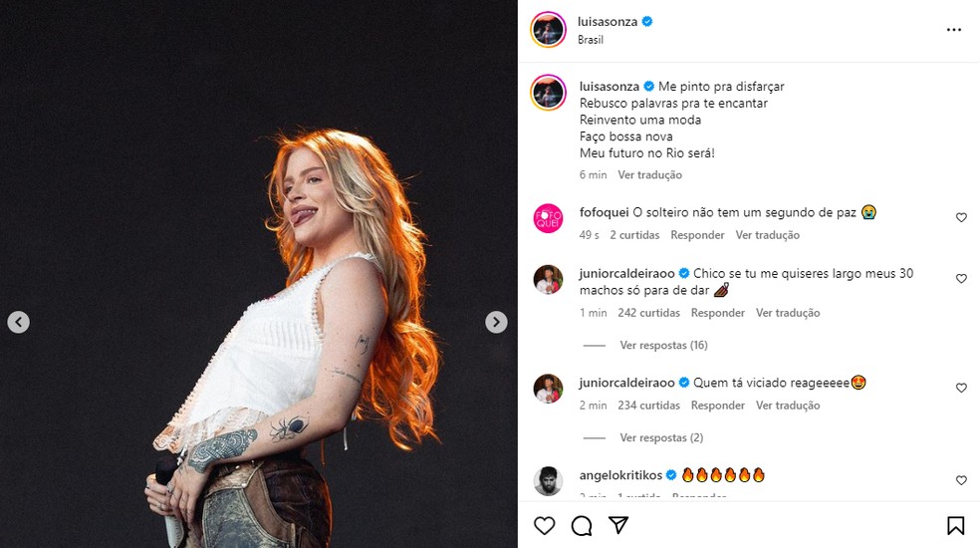The height and width of the screenshot is (548, 980).
Task: Open the three-dot more options menu
Action: click(953, 30)
